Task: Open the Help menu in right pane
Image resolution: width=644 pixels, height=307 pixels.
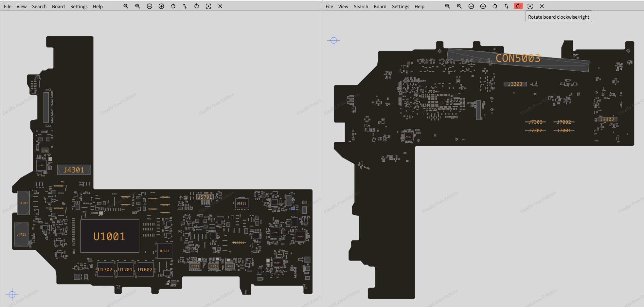Action: coord(419,7)
